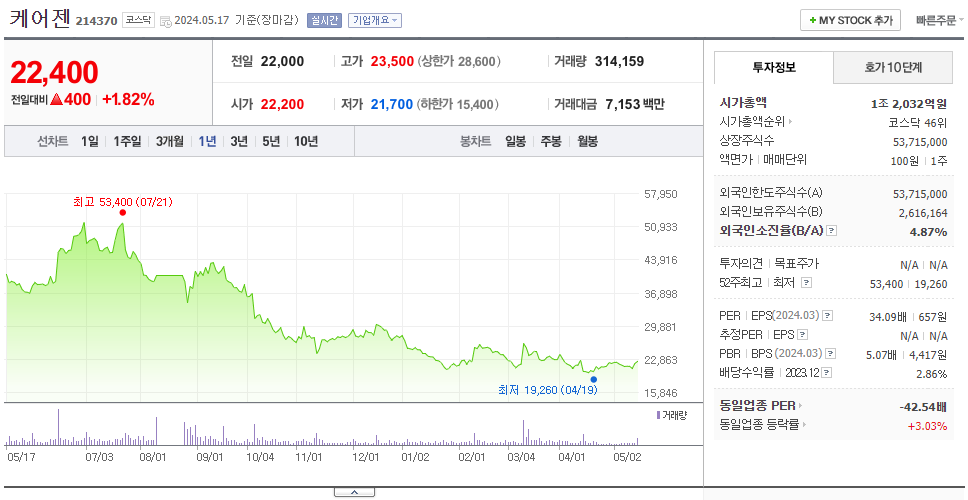Click the 동일업종 PER value -42.54배
This screenshot has height=500, width=968.
923,406
